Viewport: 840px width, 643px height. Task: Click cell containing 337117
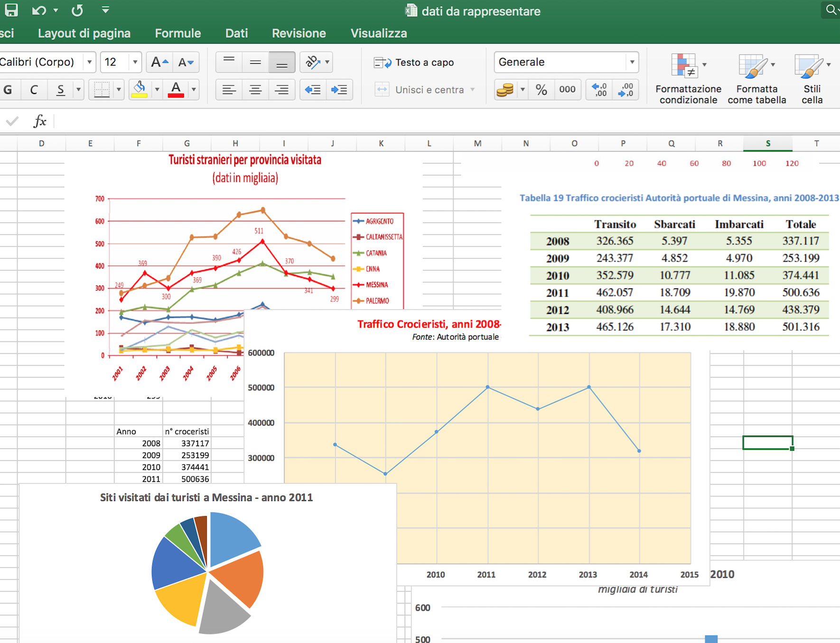187,443
